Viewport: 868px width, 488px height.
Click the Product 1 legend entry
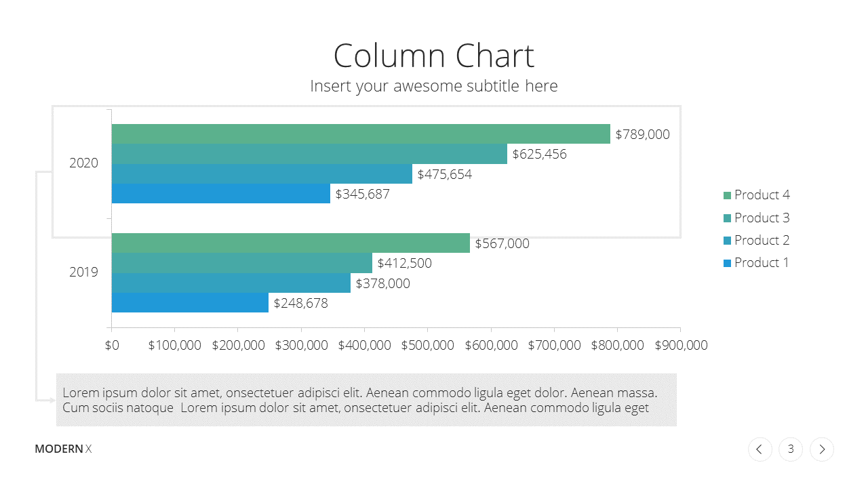coord(757,263)
